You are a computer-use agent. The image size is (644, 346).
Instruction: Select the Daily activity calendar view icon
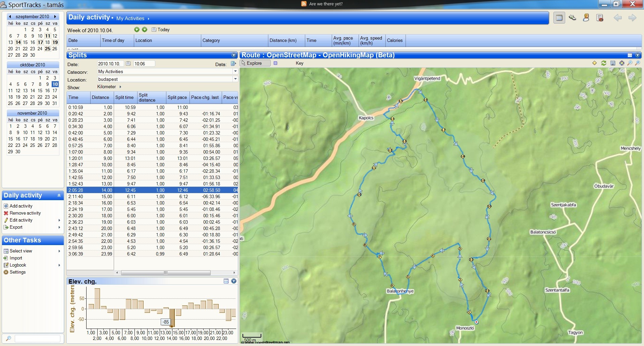559,18
